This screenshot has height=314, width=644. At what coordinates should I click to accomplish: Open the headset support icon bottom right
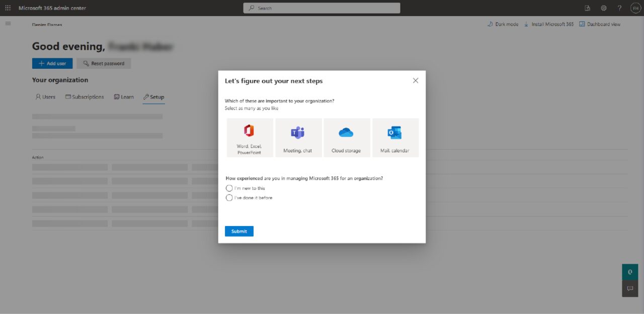coord(630,272)
